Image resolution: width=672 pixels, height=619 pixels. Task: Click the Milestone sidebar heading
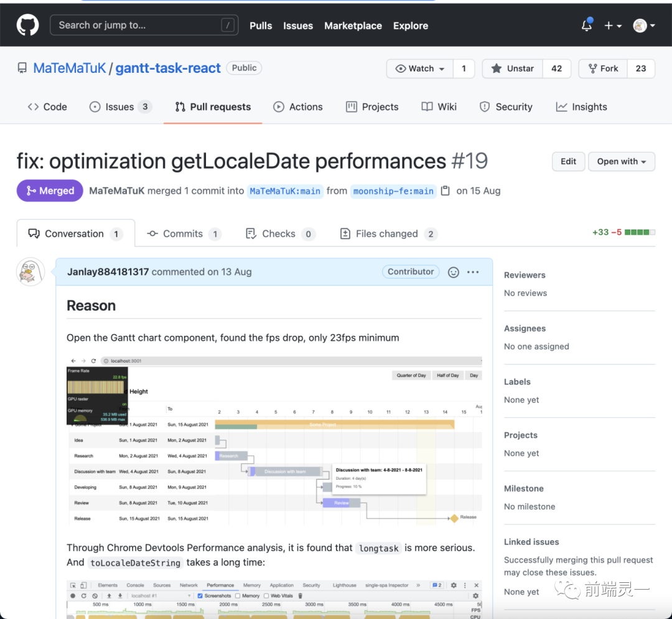524,488
